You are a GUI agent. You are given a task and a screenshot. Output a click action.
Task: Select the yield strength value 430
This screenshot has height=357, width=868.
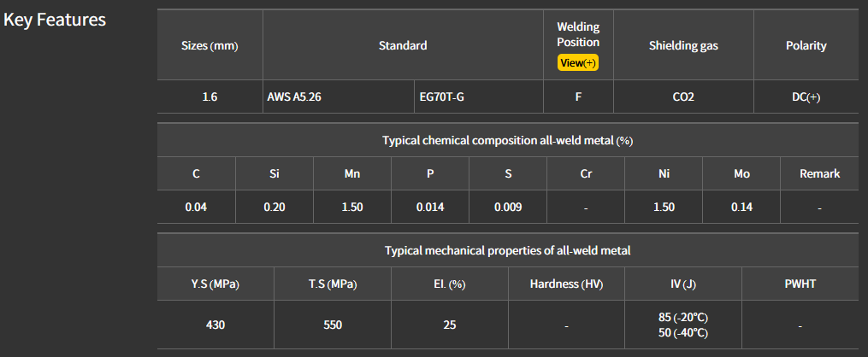(215, 325)
